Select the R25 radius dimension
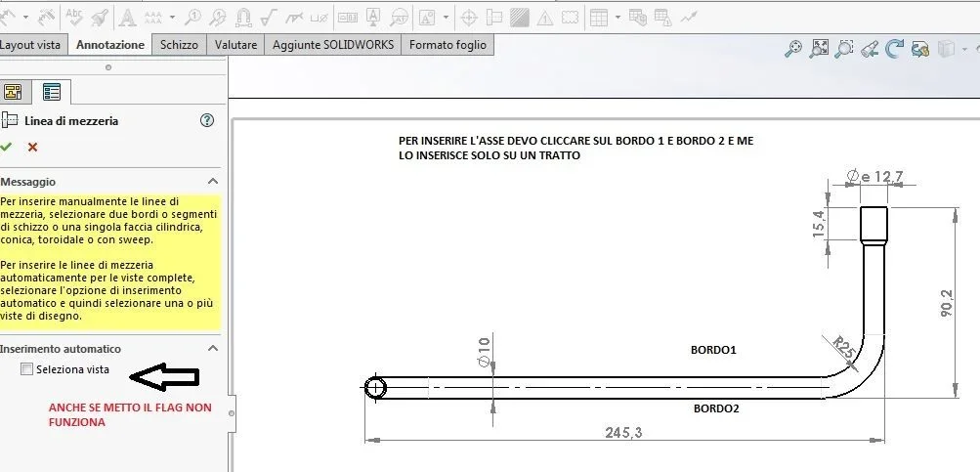Viewport: 980px width, 472px height. pos(842,348)
